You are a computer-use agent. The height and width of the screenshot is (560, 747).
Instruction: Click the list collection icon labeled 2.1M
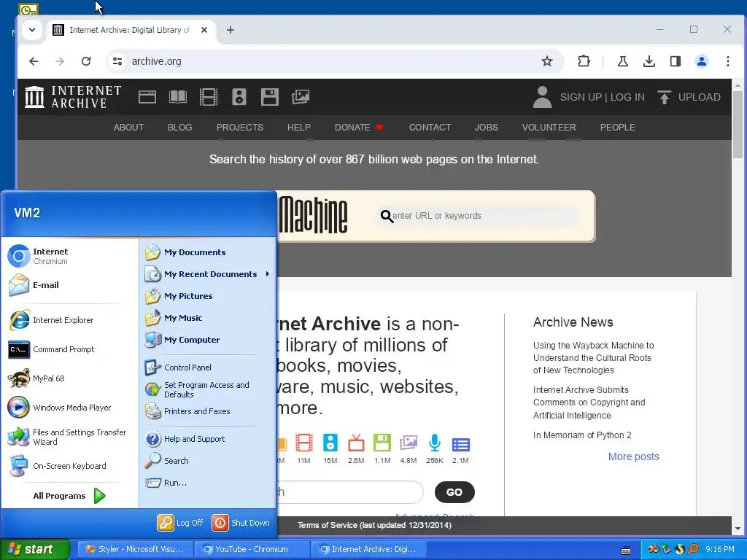point(461,444)
